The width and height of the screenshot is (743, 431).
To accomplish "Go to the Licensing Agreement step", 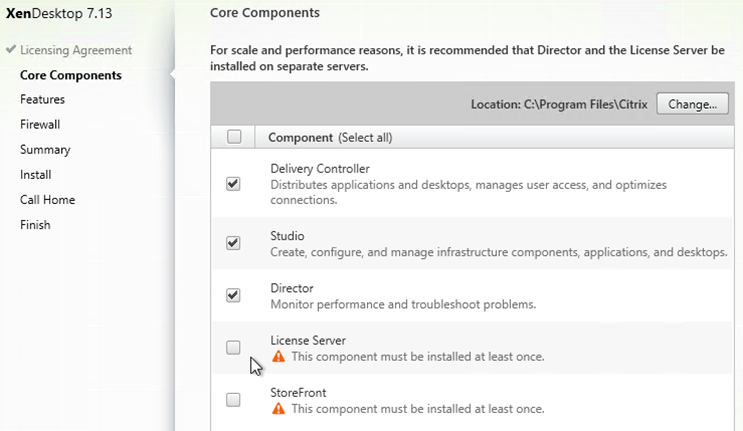I will pyautogui.click(x=76, y=50).
